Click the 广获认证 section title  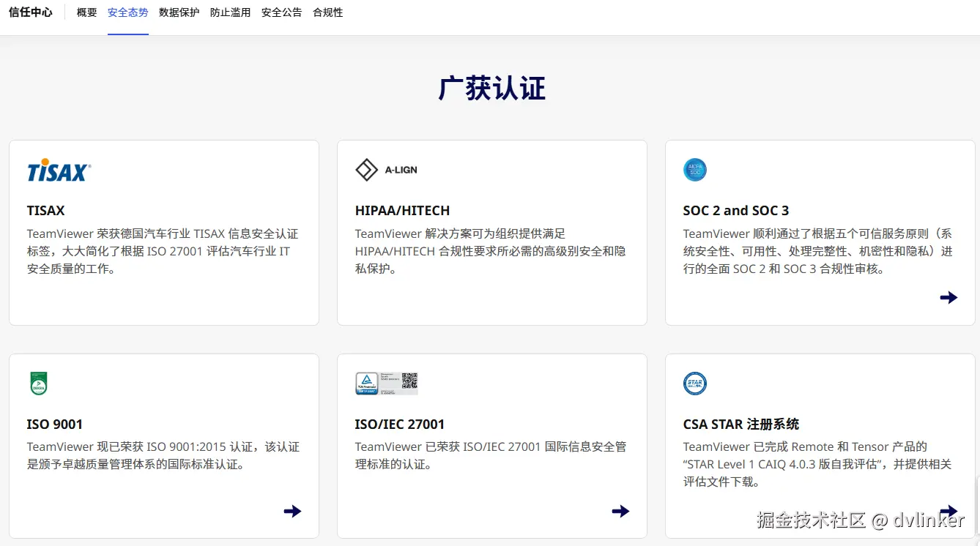click(492, 89)
